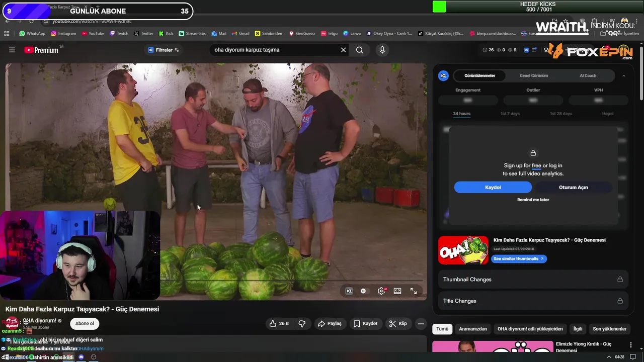The width and height of the screenshot is (644, 362).
Task: Open WhatsApp bookmark in bookmarks bar
Action: coord(32,34)
